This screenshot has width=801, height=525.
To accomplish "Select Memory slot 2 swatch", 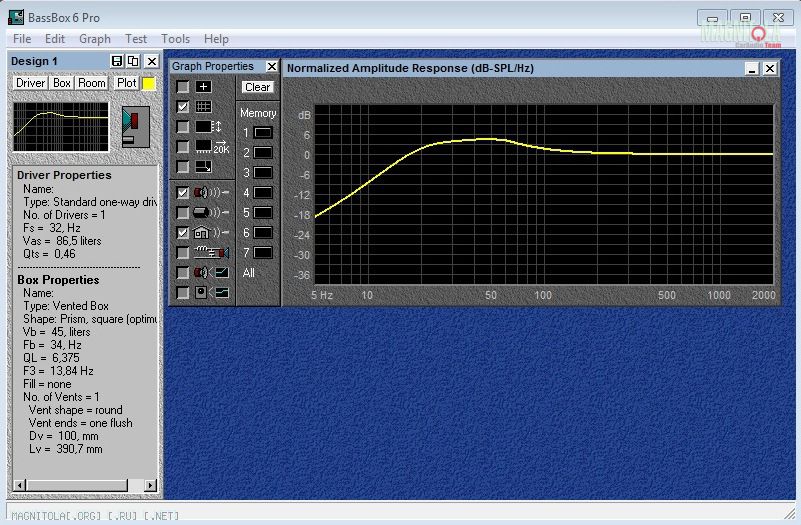I will click(263, 153).
